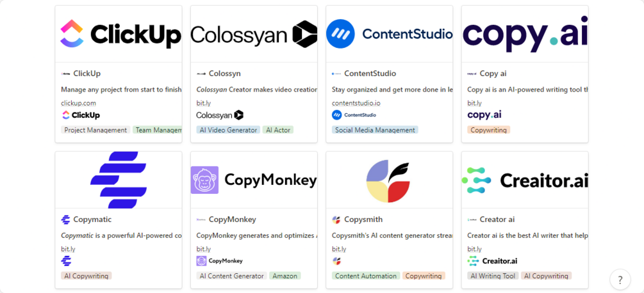Open the contentstudio.io link
This screenshot has width=644, height=293.
pos(356,103)
